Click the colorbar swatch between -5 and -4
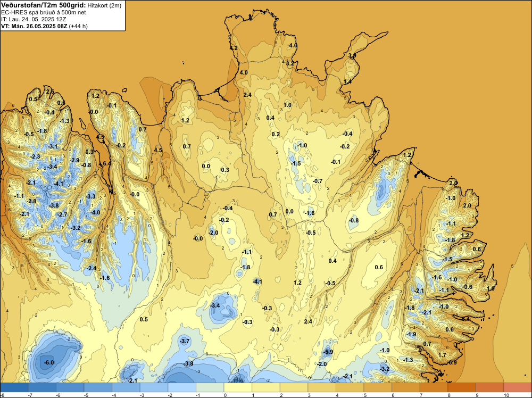Image resolution: width=532 pixels, height=398 pixels. [x=98, y=387]
